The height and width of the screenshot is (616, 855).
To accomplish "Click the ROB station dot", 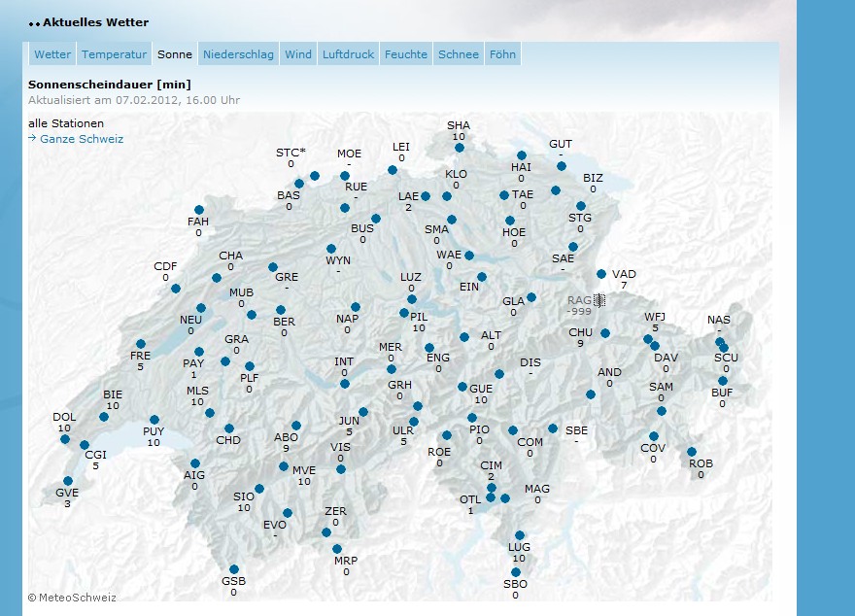I will (692, 452).
